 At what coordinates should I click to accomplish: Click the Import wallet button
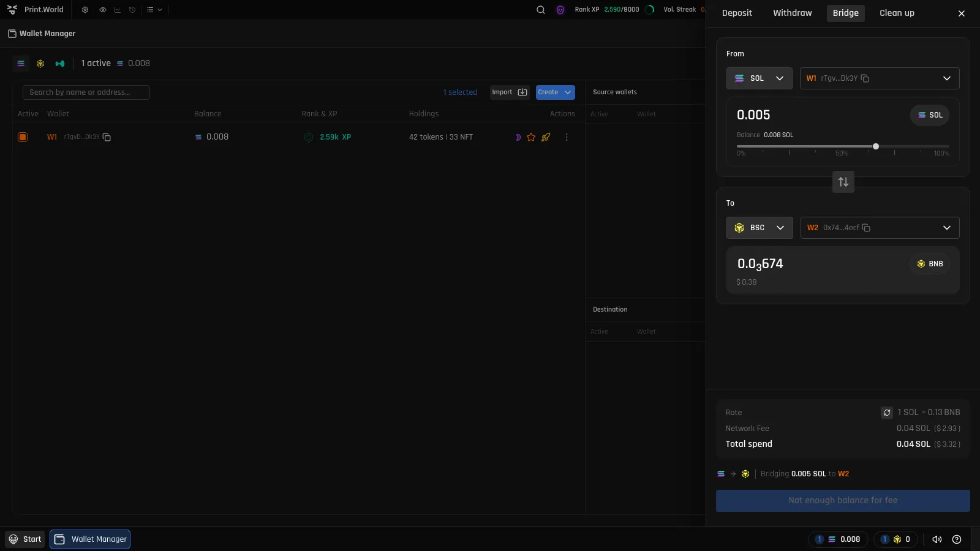pos(510,92)
